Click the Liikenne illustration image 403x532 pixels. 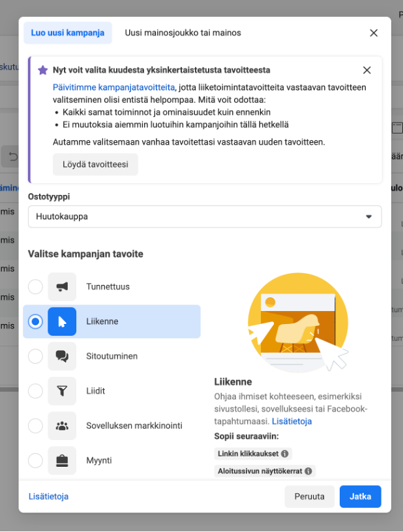(297, 321)
